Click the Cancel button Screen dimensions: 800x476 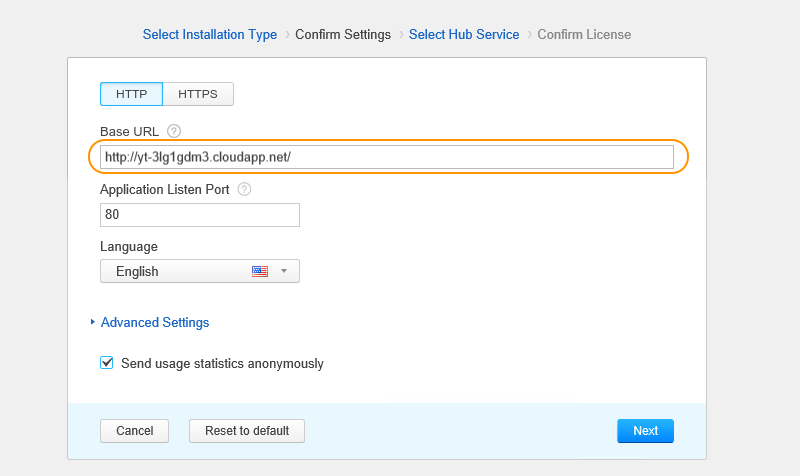pyautogui.click(x=134, y=431)
